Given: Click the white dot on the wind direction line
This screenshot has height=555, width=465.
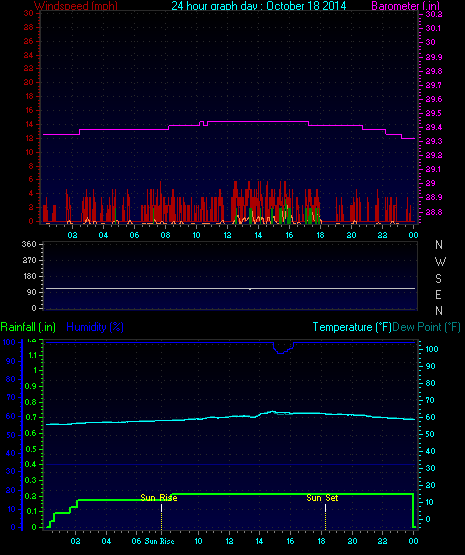Looking at the screenshot, I should [x=250, y=289].
